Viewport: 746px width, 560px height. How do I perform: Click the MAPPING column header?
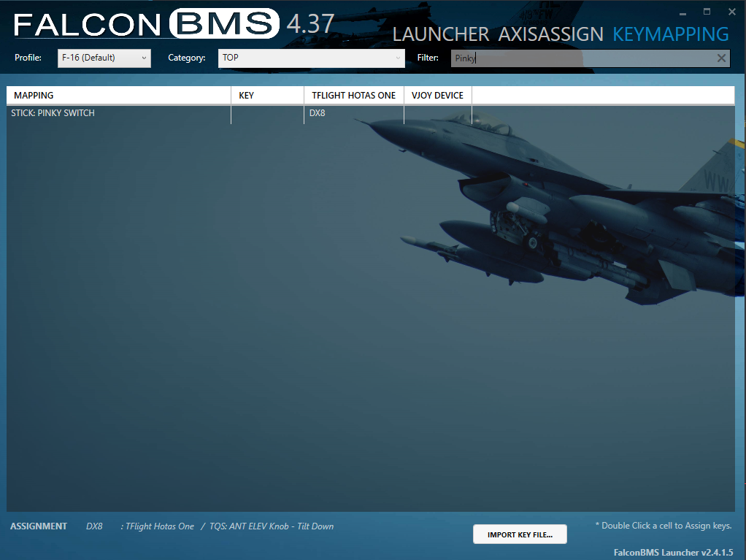pyautogui.click(x=118, y=95)
